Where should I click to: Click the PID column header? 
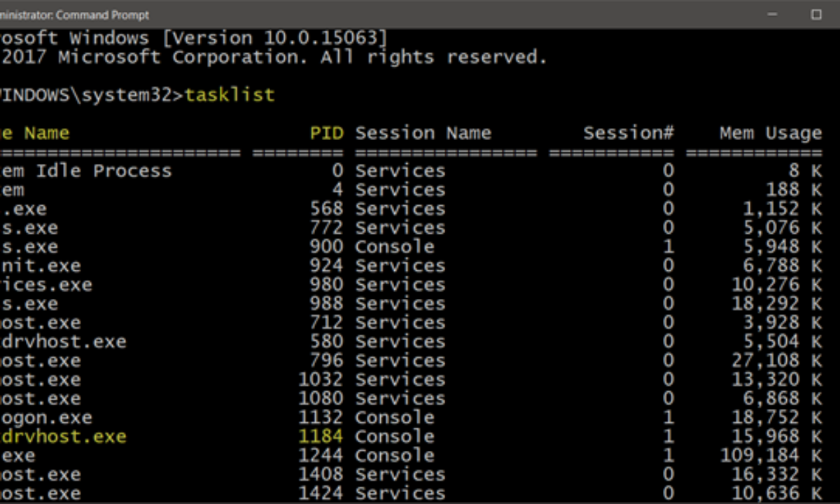tap(326, 133)
